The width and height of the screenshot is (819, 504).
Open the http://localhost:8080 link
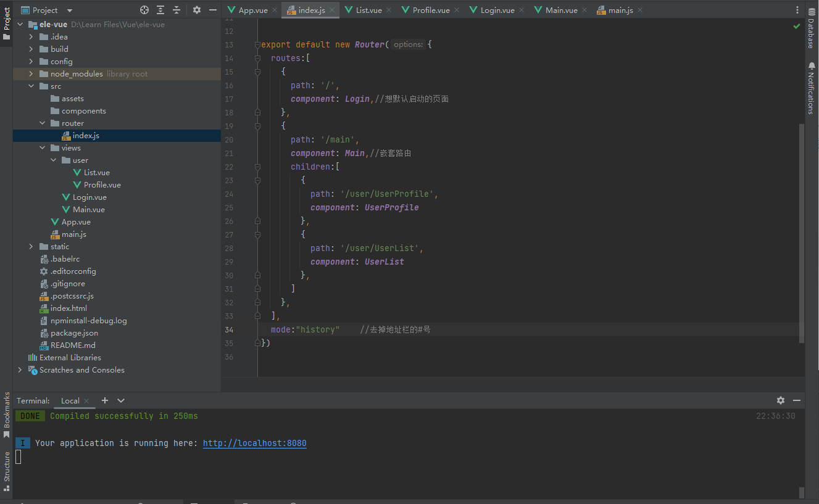(254, 443)
